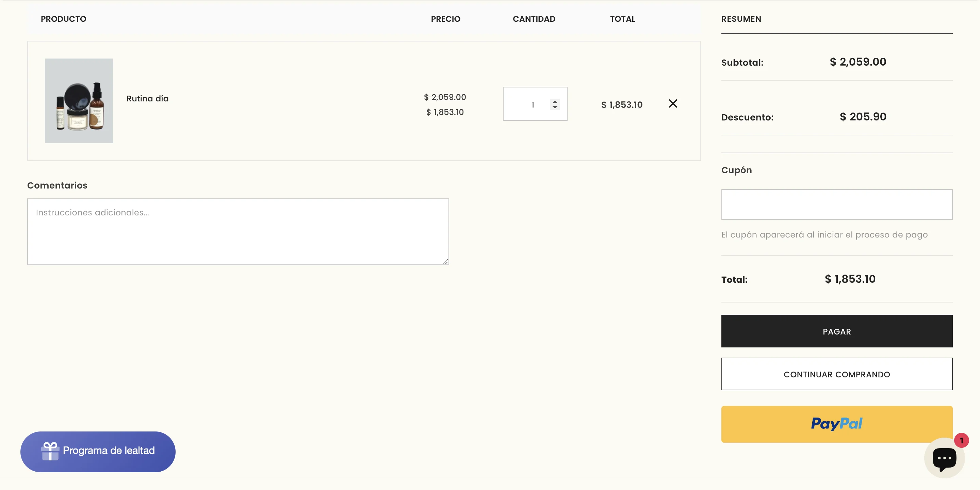Decrease quantity with down stepper arrow
The image size is (980, 490).
555,107
